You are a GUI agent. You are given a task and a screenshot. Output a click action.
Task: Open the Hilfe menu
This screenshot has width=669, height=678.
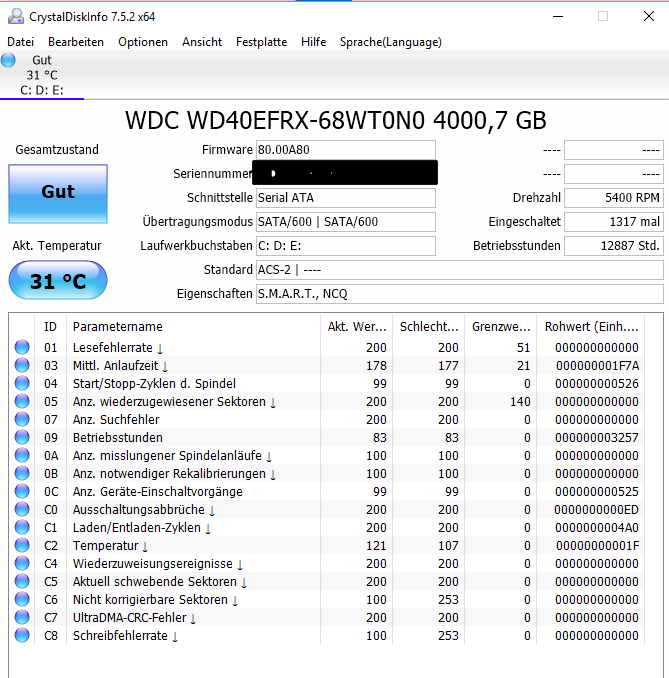tap(313, 42)
